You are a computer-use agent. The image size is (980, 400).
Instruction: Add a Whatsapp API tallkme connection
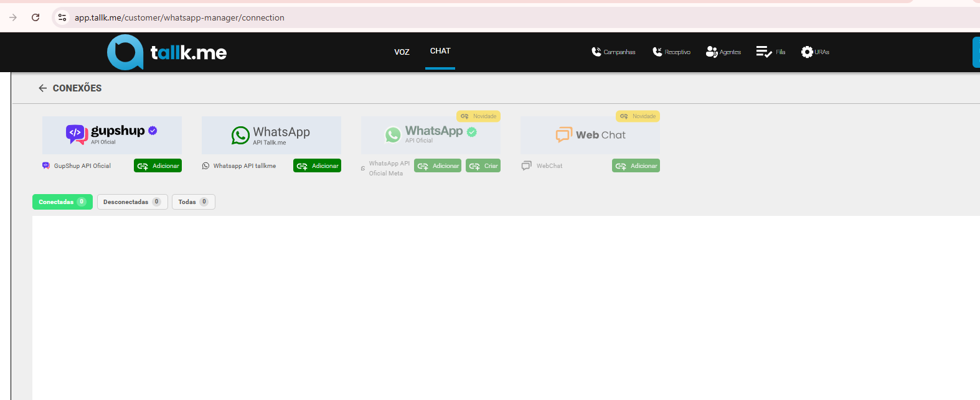click(317, 165)
